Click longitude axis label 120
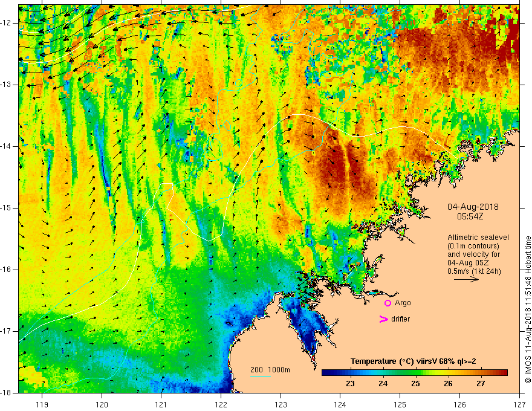The width and height of the screenshot is (532, 411). [x=102, y=404]
